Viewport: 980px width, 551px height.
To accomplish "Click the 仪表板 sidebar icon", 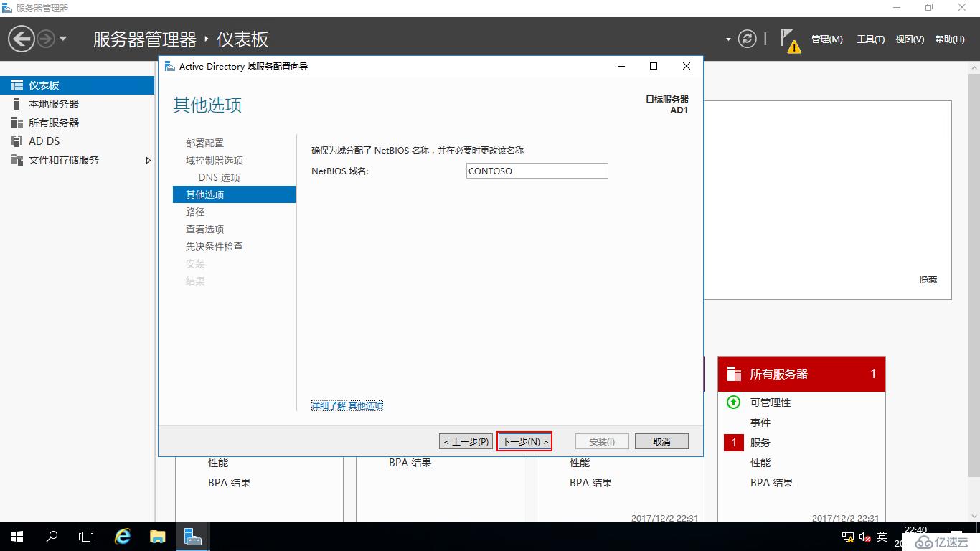I will [x=17, y=85].
